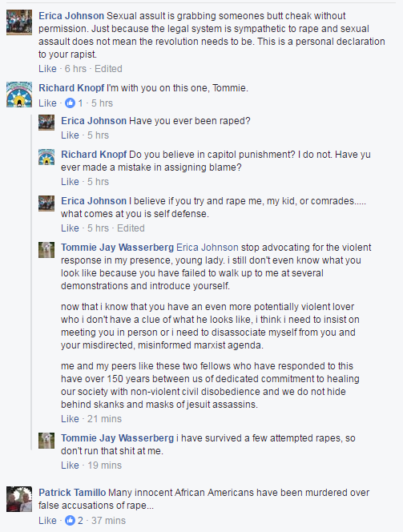The height and width of the screenshot is (532, 403).
Task: Click the "21 mins" timestamp on Tommie's reply
Action: [104, 419]
